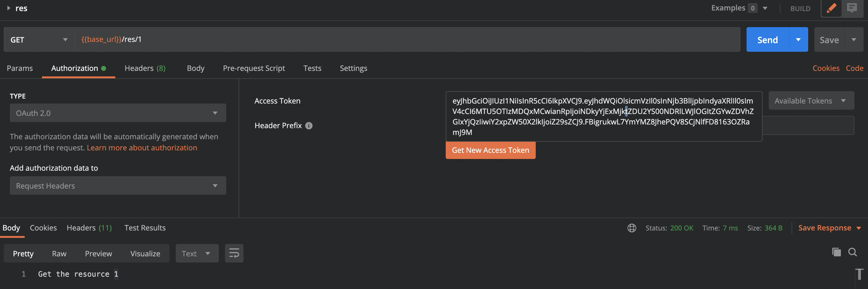This screenshot has width=868, height=289.
Task: Switch to Visualize response view
Action: 145,254
